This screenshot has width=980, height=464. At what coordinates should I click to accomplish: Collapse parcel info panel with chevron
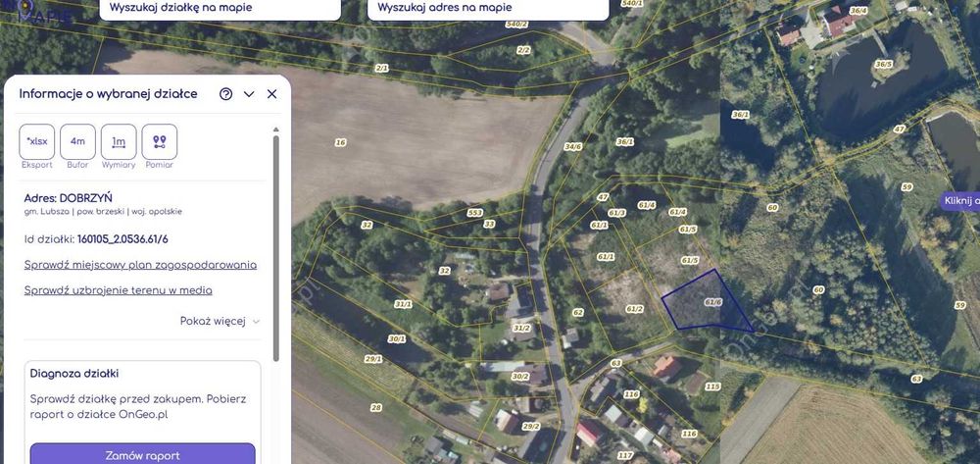[249, 94]
